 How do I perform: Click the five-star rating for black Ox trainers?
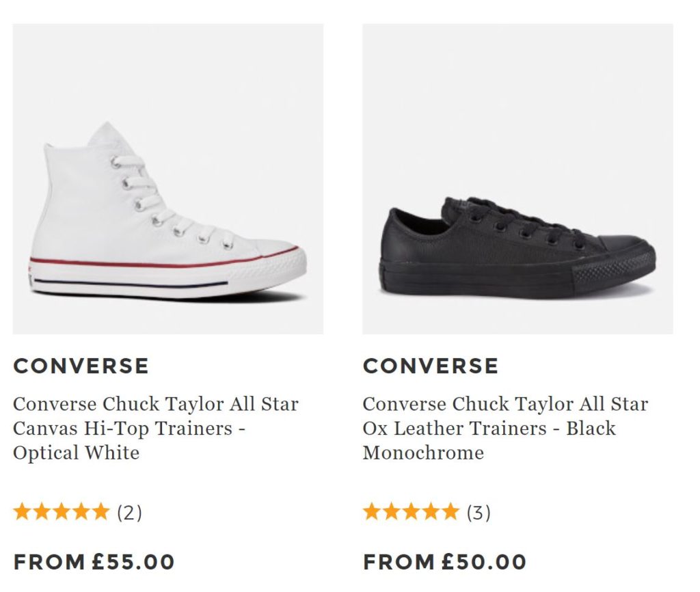(x=411, y=511)
